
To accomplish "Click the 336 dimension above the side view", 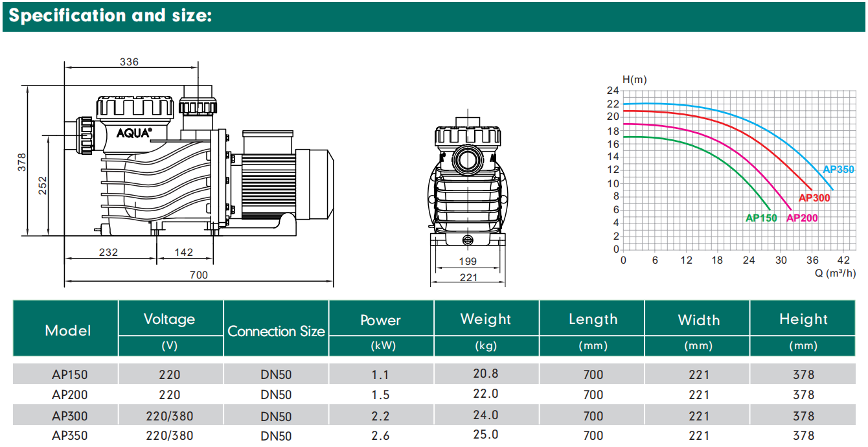I will 130,62.
